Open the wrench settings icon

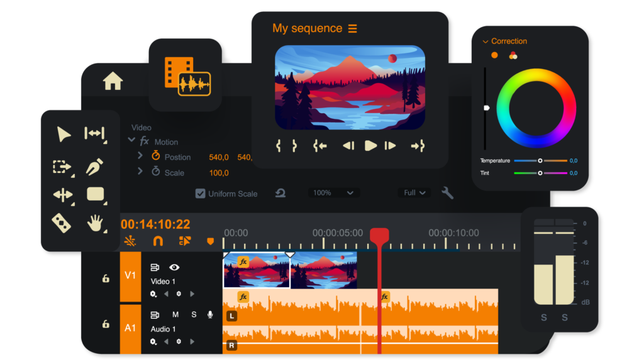[x=447, y=193]
